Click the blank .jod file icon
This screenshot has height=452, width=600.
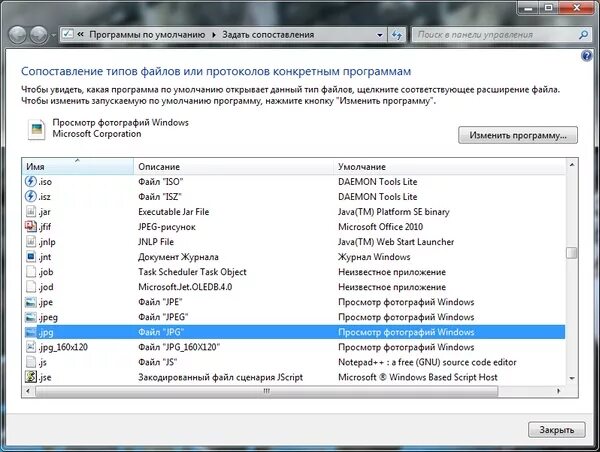coord(31,287)
